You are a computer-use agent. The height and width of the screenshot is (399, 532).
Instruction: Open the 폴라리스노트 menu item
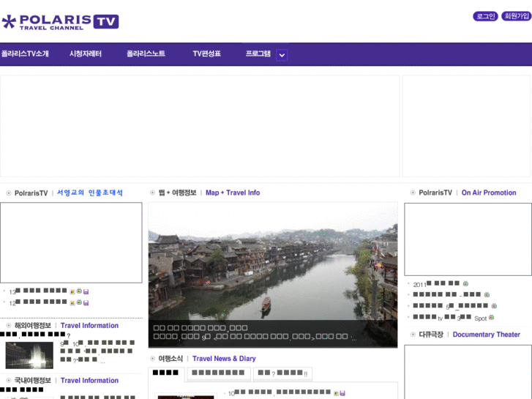(x=146, y=54)
